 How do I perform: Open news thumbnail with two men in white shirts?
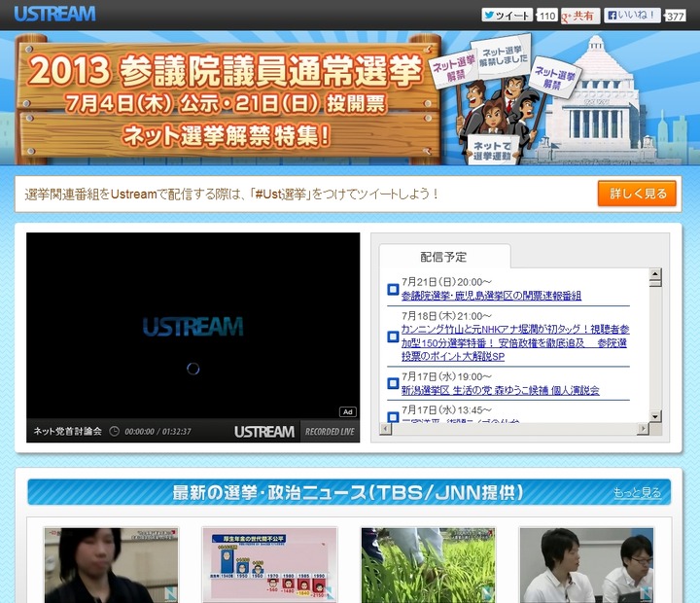point(586,565)
